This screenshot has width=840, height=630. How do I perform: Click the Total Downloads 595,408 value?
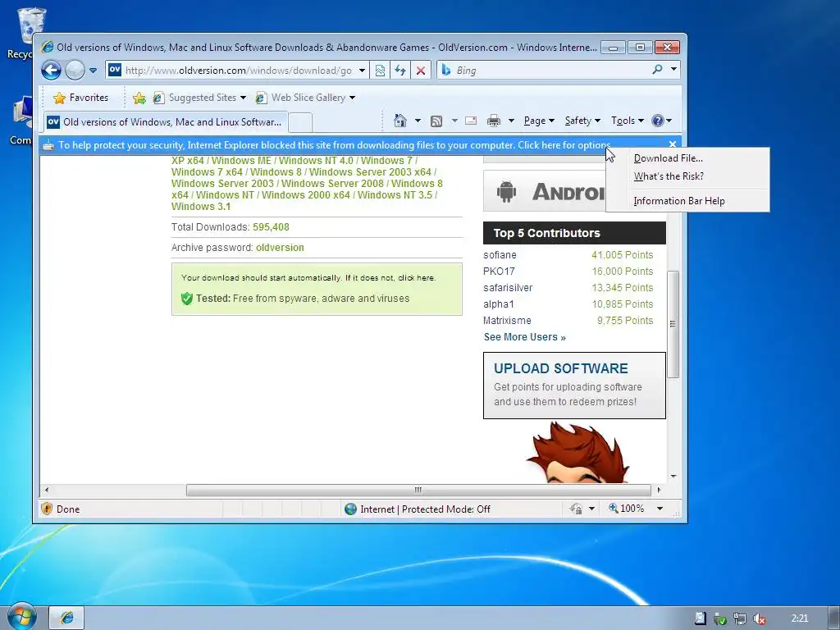point(271,227)
